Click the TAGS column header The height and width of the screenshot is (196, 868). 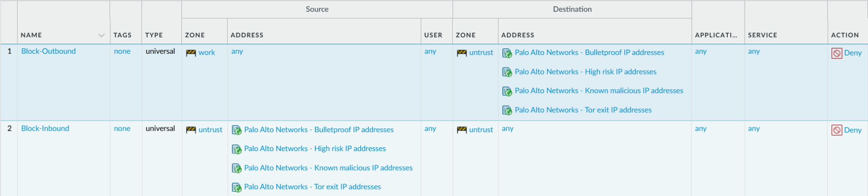(122, 35)
